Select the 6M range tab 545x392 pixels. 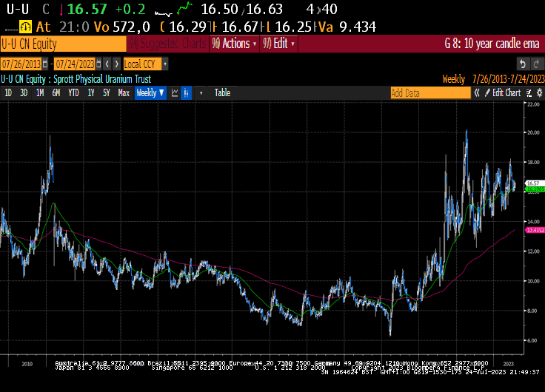pos(56,92)
